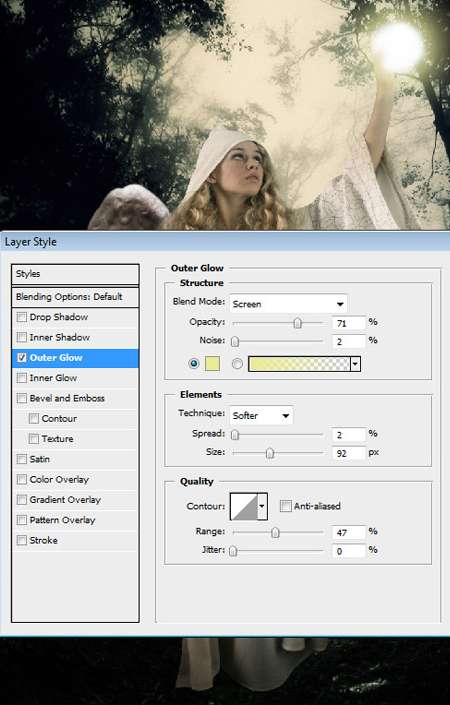Viewport: 450px width, 705px height.
Task: Click the glow gradient preview bar
Action: [x=299, y=364]
